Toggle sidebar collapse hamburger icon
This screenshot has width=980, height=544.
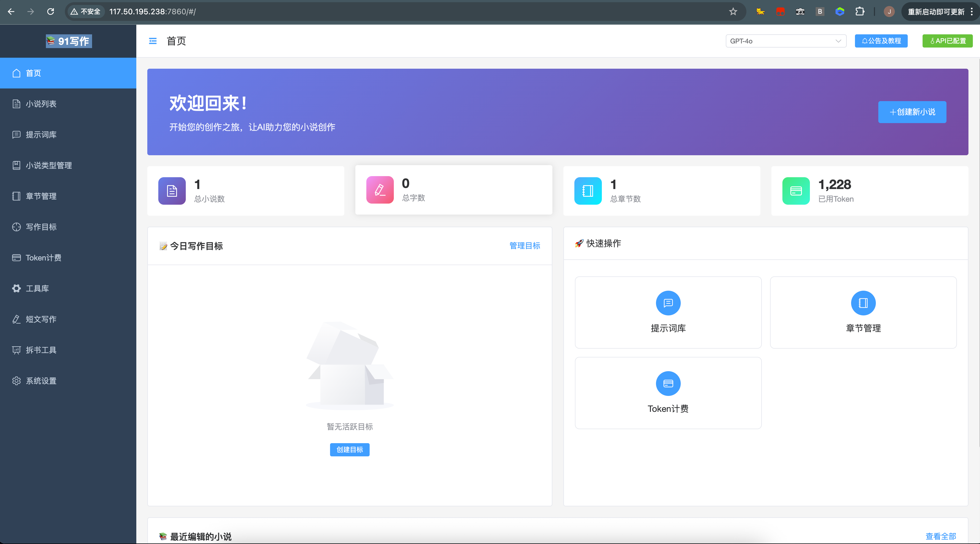(x=153, y=41)
